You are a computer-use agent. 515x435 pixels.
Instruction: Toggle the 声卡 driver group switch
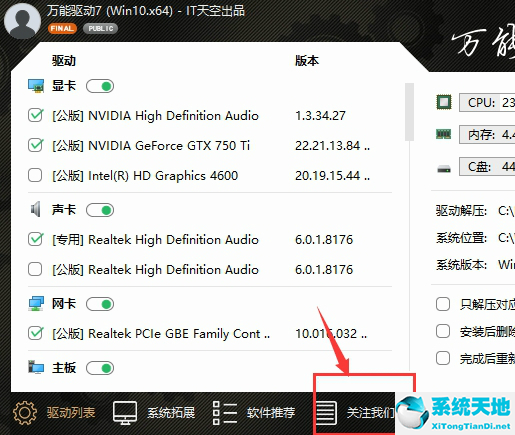pos(100,210)
